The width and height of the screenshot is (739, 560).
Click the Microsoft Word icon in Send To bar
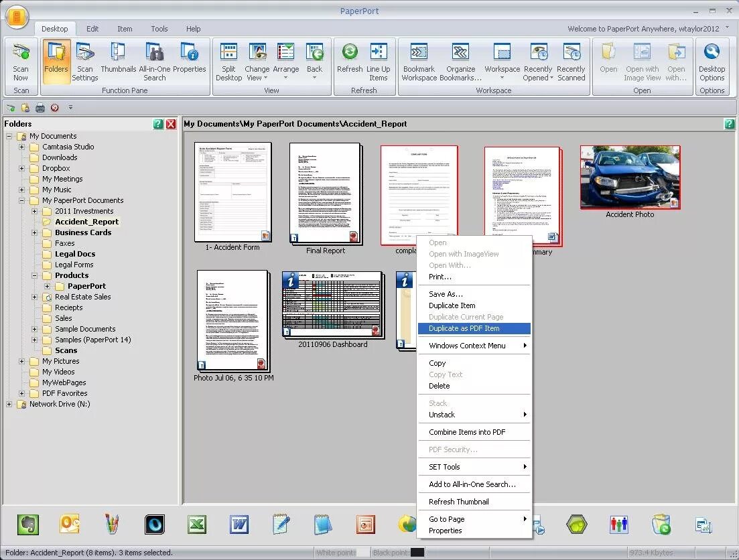click(x=239, y=524)
